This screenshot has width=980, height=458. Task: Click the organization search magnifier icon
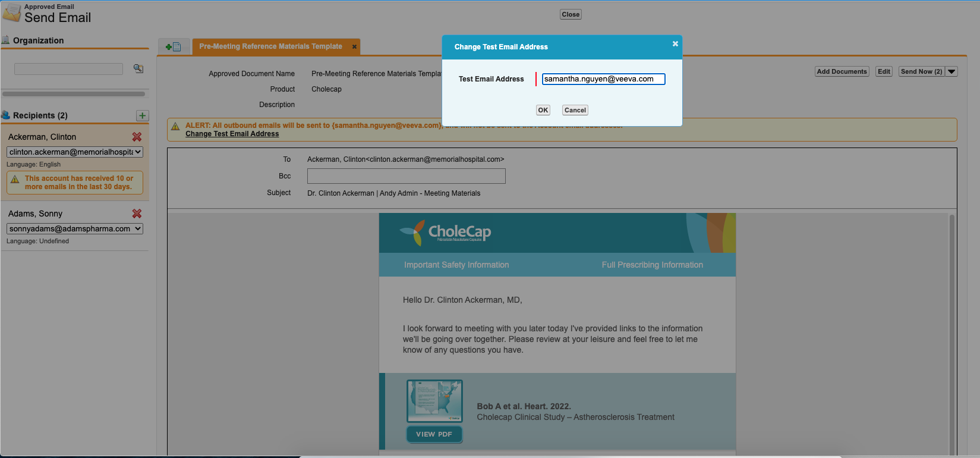(138, 69)
